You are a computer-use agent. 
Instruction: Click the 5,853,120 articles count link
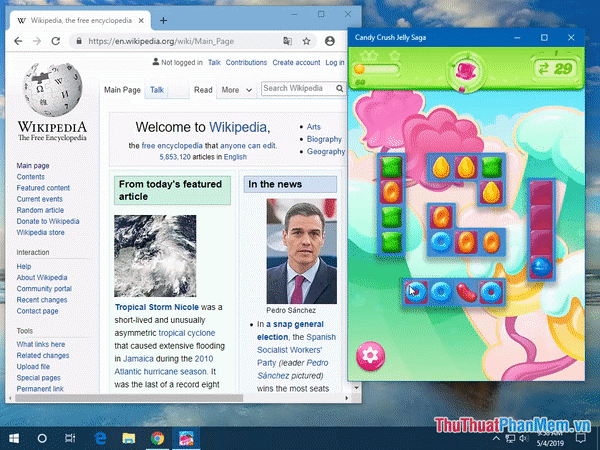coord(175,157)
